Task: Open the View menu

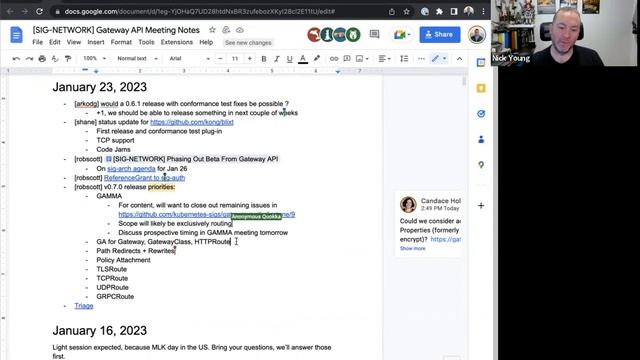Action: point(74,42)
